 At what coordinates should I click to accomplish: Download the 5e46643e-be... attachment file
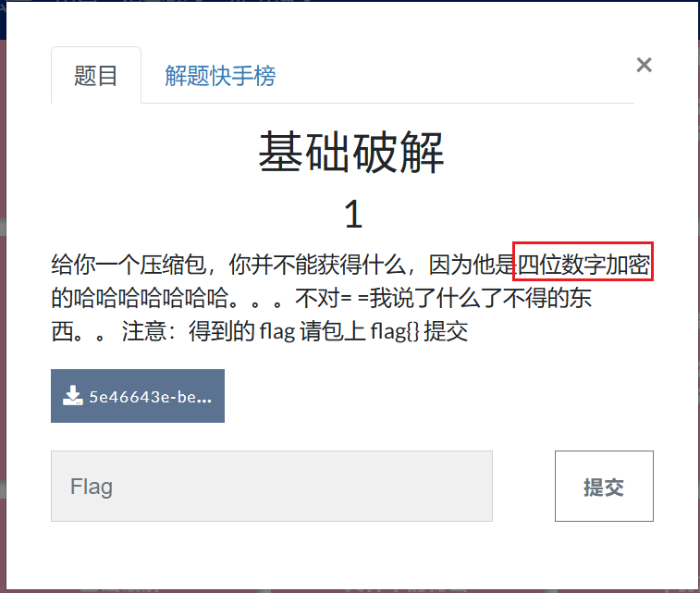tap(138, 396)
